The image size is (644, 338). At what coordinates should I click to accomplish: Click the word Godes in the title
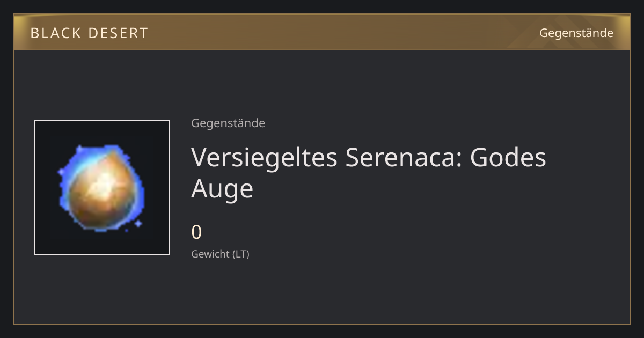click(x=508, y=157)
